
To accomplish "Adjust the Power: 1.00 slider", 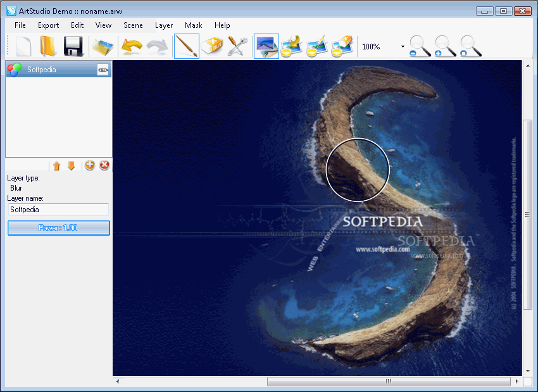I will point(59,228).
